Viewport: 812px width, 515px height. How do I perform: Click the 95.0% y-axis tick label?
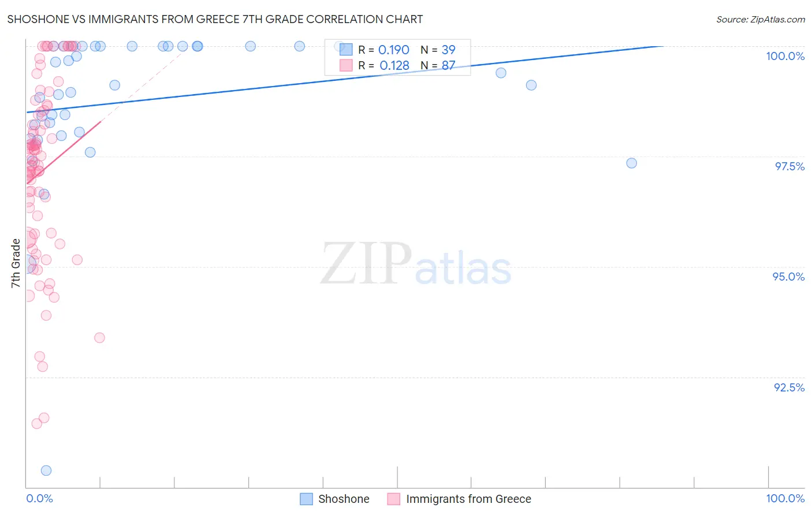[x=788, y=277]
